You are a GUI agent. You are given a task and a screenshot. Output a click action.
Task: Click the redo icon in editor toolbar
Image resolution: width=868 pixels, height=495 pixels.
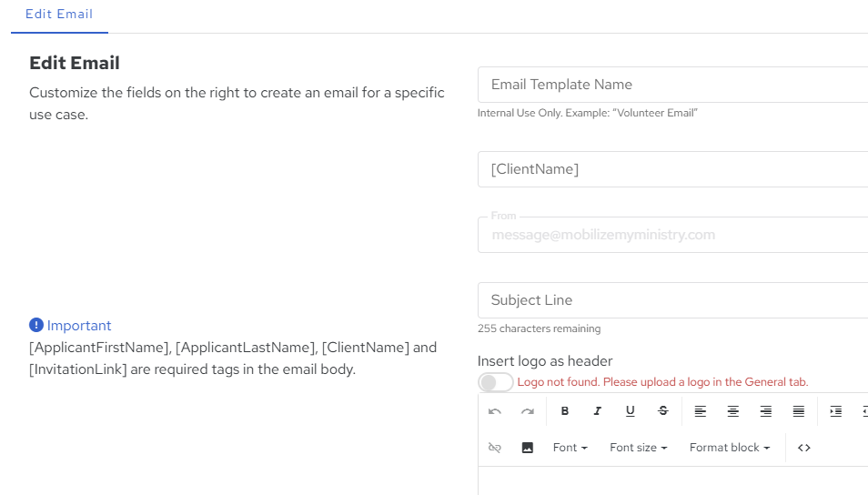(528, 411)
